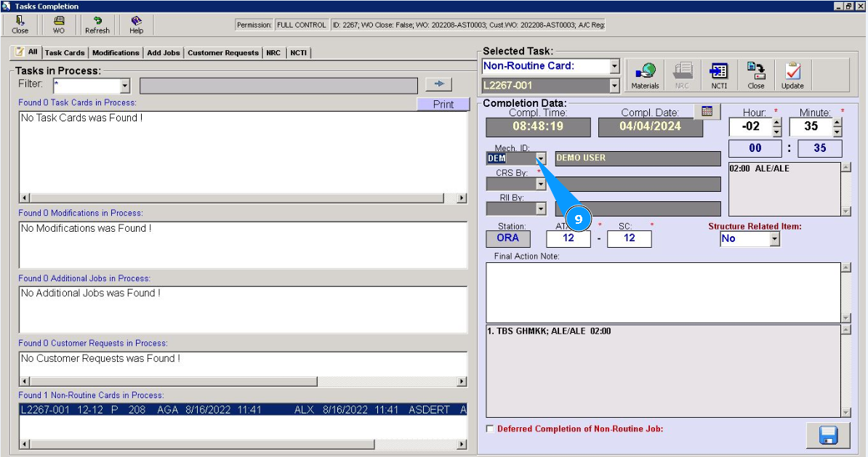Expand the L2267-001 task dropdown
The image size is (868, 457).
614,86
